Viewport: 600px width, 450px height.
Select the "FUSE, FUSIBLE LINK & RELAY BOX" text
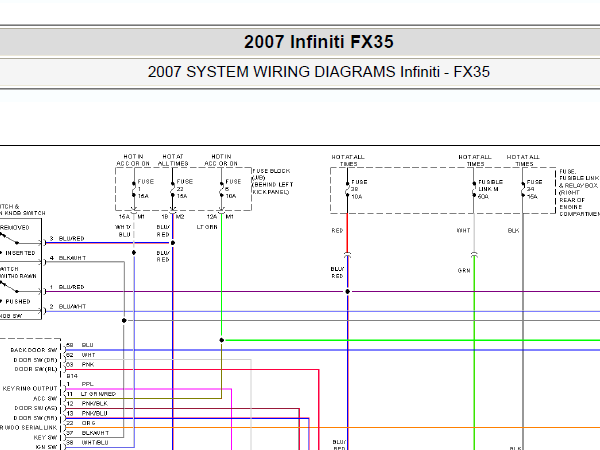tap(579, 178)
